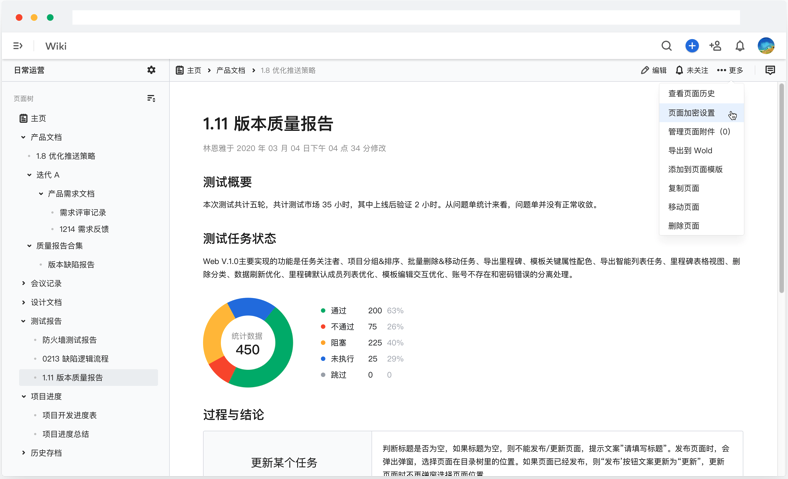
Task: Click the 更新某个任务 table cell
Action: (x=287, y=454)
